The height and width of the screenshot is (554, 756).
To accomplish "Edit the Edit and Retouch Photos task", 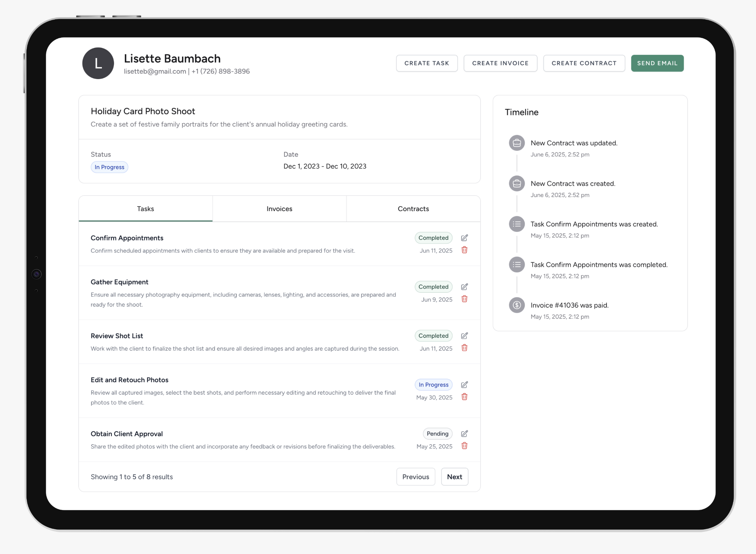I will pos(464,385).
